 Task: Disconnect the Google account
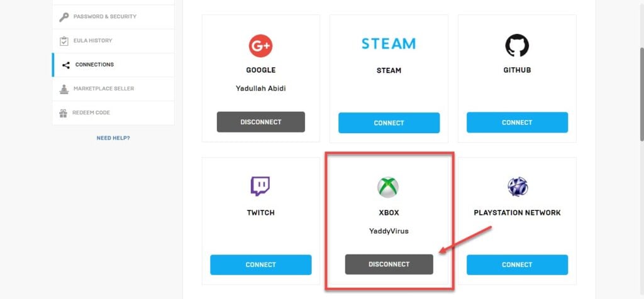pyautogui.click(x=261, y=122)
